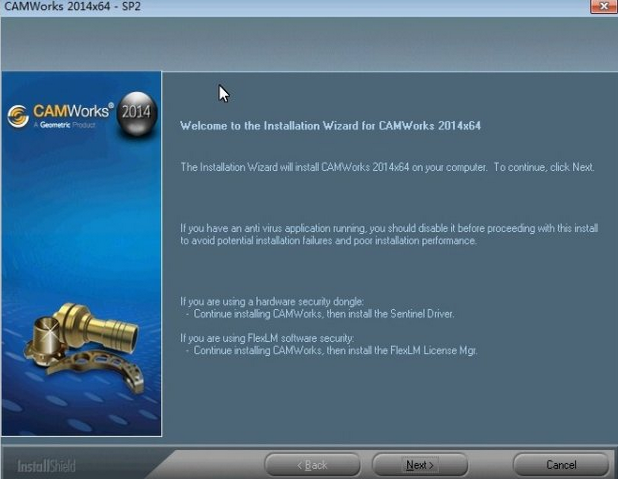Click the InstallShield logo text
Image resolution: width=618 pixels, height=479 pixels.
(x=46, y=466)
